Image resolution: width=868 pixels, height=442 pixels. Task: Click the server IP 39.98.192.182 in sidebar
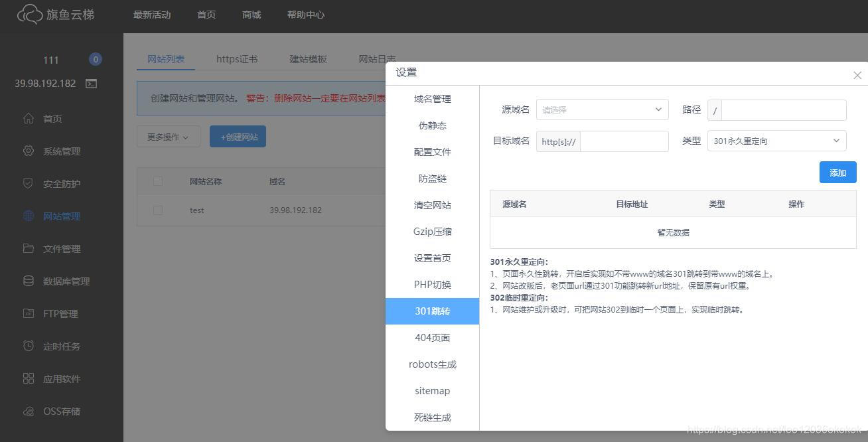pyautogui.click(x=45, y=84)
